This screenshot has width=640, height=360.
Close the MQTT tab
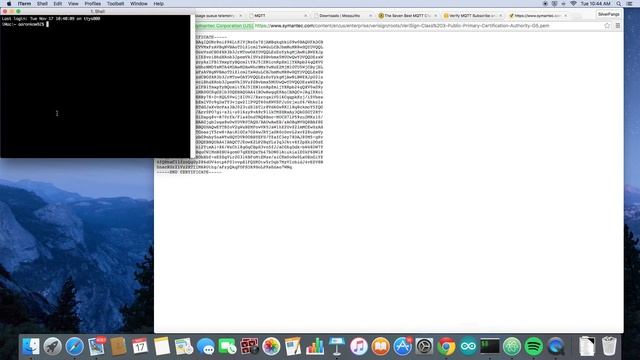306,16
